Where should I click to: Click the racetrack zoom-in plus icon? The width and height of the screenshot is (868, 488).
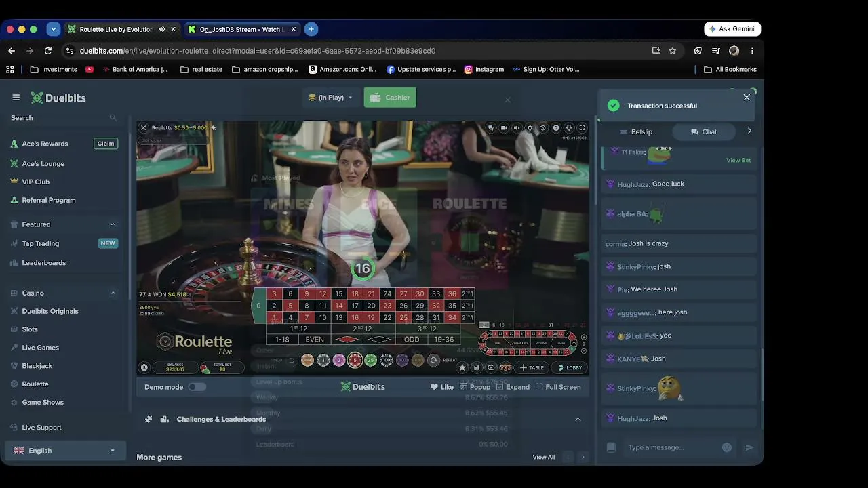(x=584, y=338)
